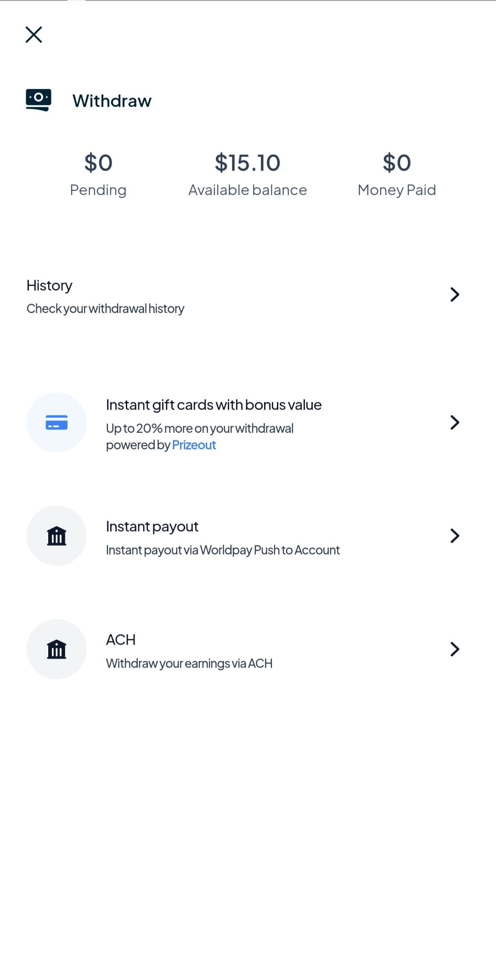Tap the blue gift card icon

[x=56, y=422]
